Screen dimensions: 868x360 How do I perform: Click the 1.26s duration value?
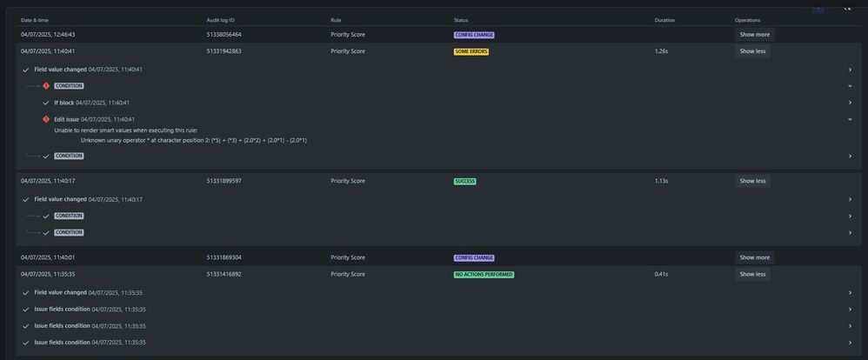click(661, 51)
